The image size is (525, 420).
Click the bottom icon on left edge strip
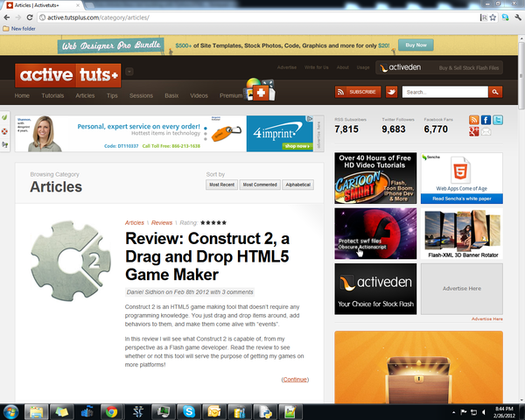point(4,144)
